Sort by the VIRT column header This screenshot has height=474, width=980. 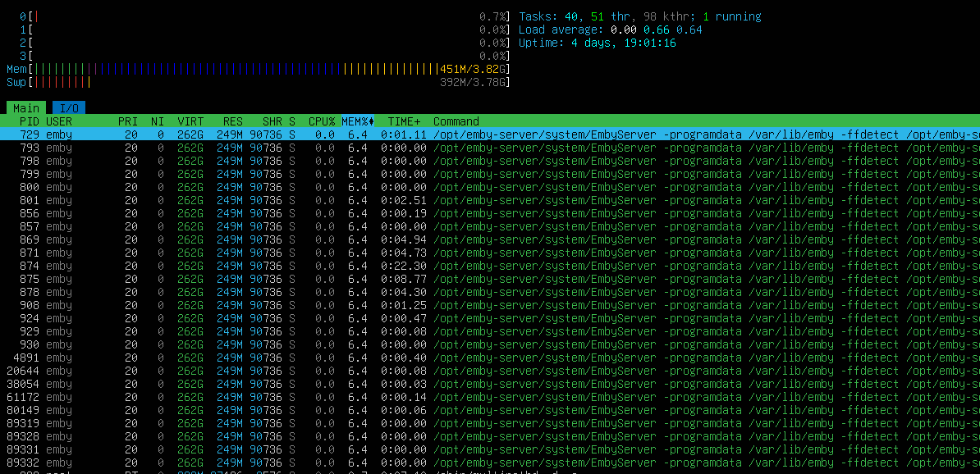[x=190, y=121]
